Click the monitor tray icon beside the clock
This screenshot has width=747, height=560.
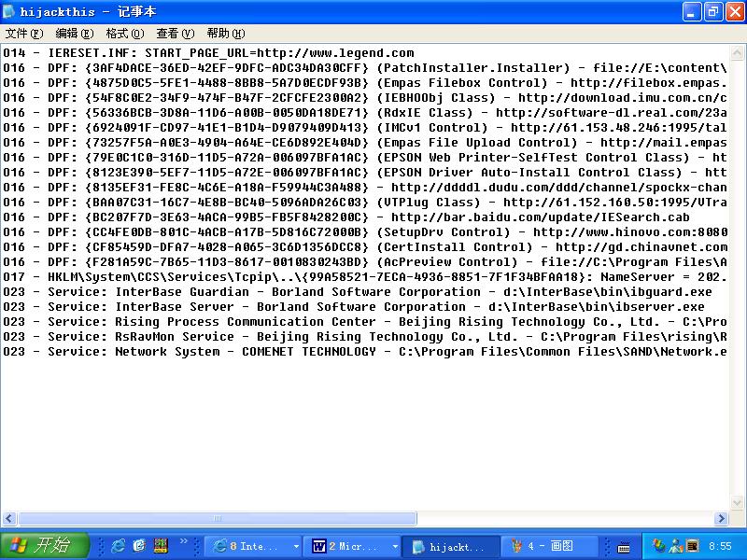coord(692,546)
